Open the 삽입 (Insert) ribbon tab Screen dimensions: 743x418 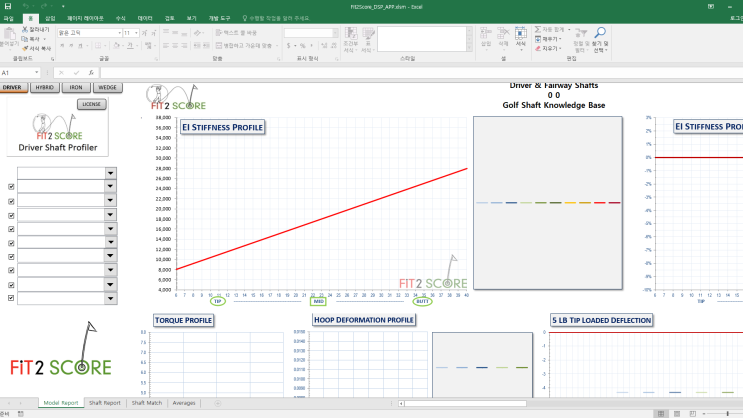[50, 18]
